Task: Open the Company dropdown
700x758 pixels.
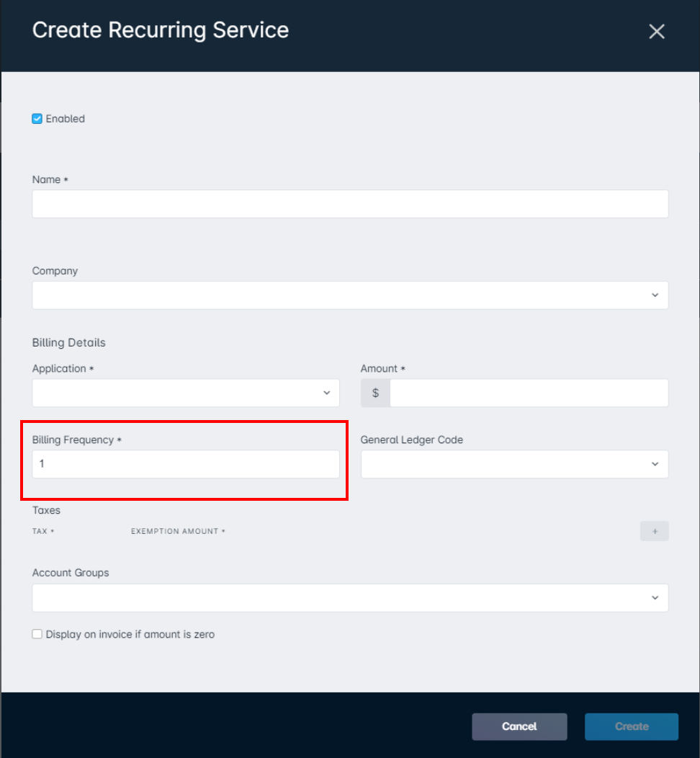Action: pos(350,295)
